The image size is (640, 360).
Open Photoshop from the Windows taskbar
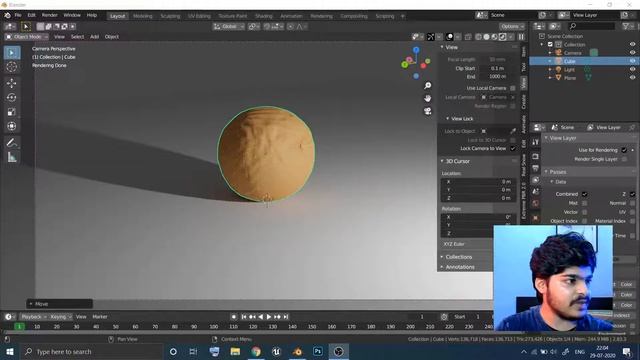(318, 351)
